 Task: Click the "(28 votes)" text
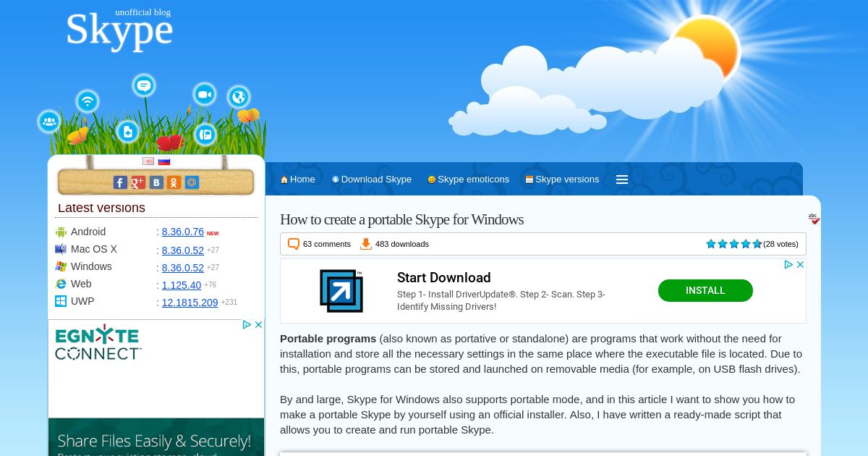coord(780,244)
